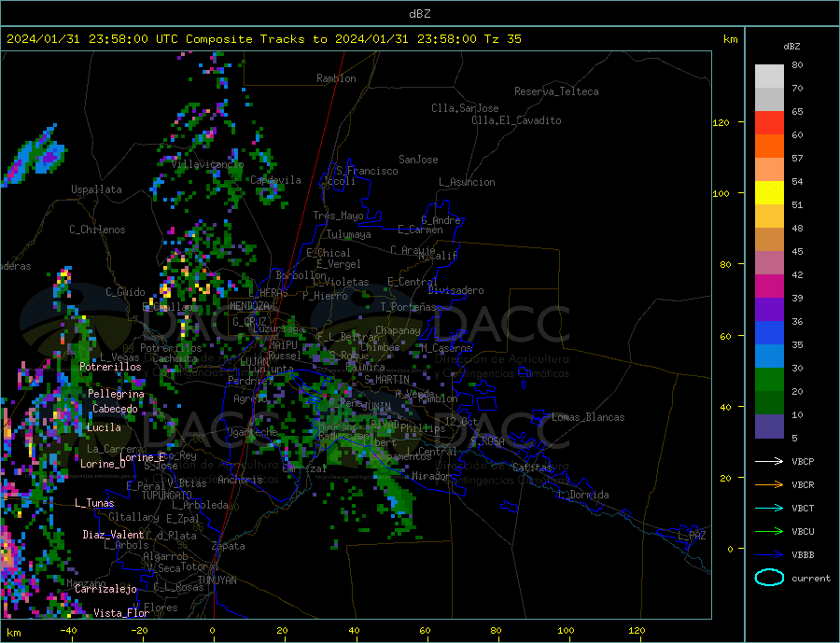Click the Tulumaya map label
The height and width of the screenshot is (643, 840).
[x=349, y=234]
